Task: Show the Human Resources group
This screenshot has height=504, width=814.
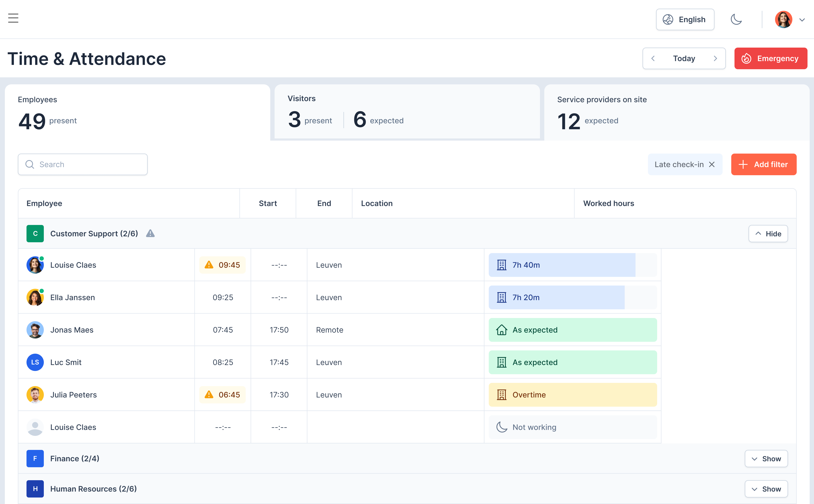Action: [766, 489]
